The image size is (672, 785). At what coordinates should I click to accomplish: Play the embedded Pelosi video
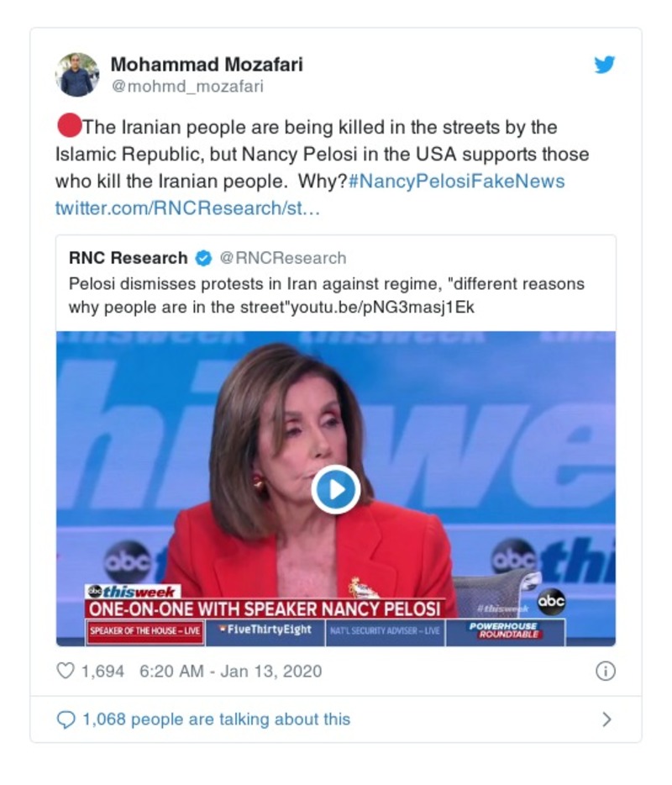point(336,489)
